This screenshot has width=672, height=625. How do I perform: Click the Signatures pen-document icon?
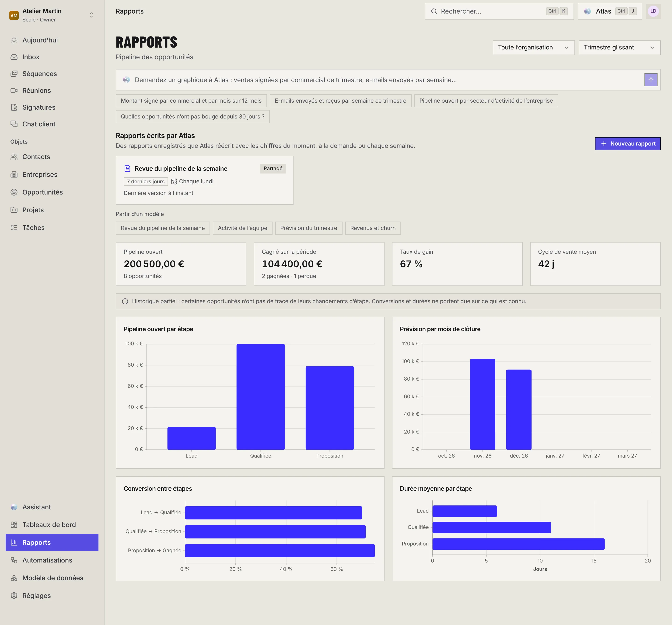[x=14, y=107]
